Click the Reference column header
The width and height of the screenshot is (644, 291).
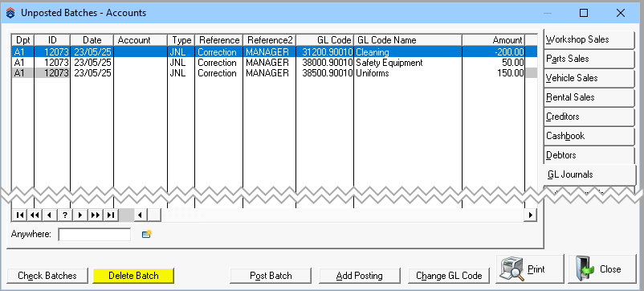[219, 40]
